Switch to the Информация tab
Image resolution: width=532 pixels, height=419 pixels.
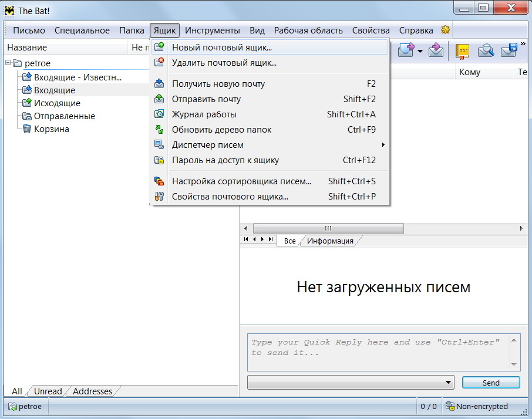[330, 241]
